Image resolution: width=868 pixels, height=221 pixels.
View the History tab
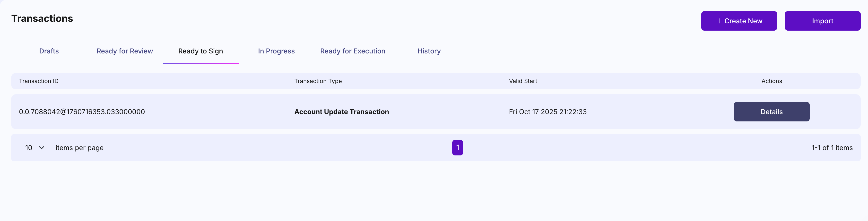429,51
